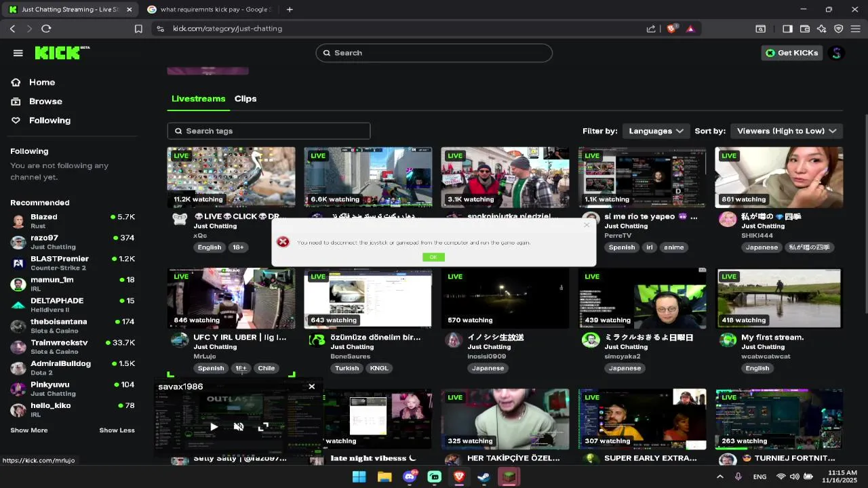The width and height of the screenshot is (868, 488).
Task: Toggle the browser sidebar panel icon
Action: (x=787, y=28)
